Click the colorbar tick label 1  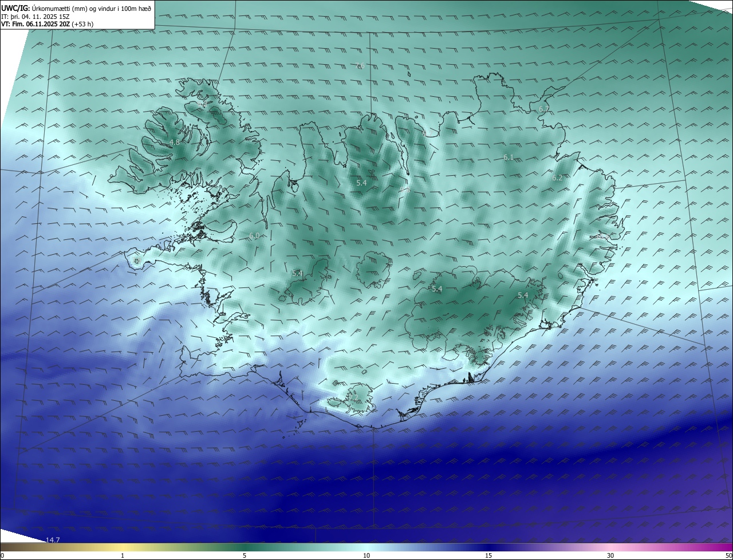coord(123,555)
